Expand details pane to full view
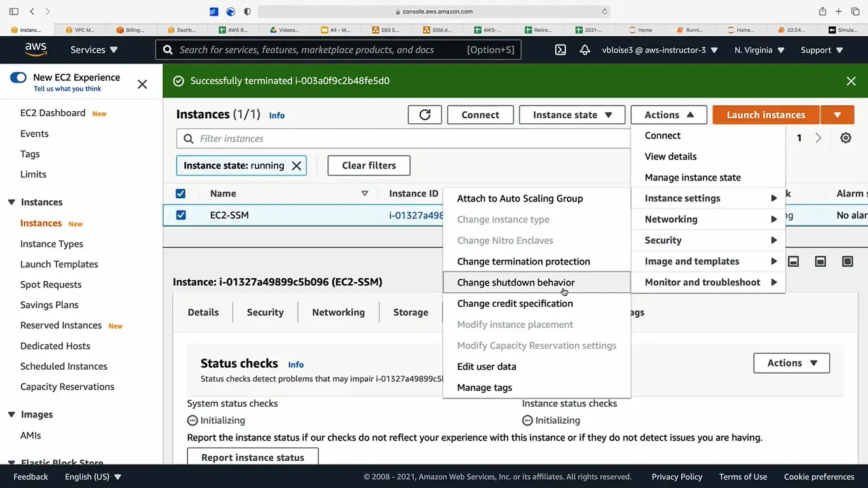The image size is (868, 488). [848, 261]
